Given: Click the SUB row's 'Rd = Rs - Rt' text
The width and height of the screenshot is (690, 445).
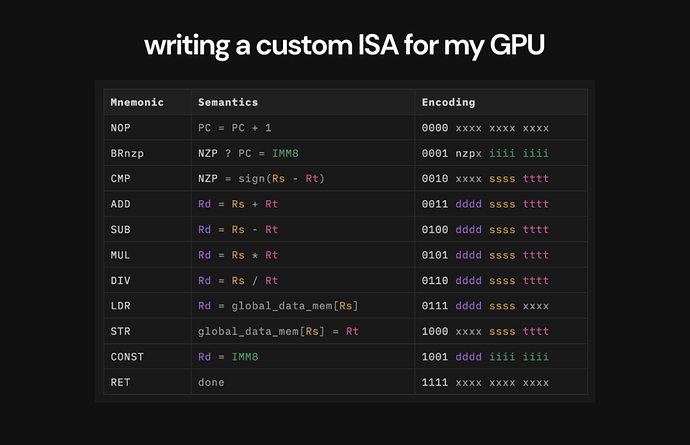Looking at the screenshot, I should [238, 229].
